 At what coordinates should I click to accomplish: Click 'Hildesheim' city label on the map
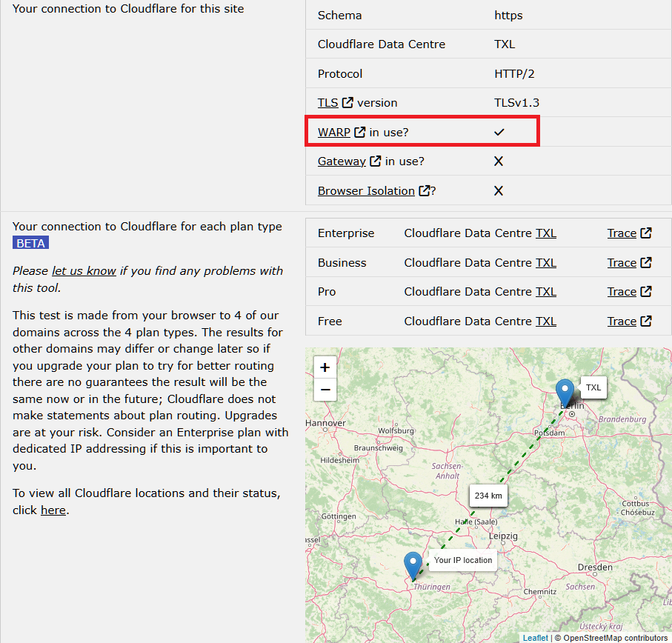pos(340,461)
